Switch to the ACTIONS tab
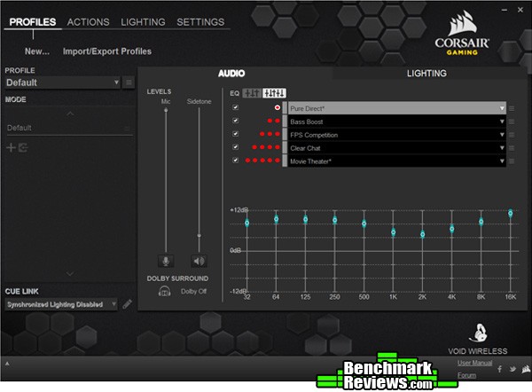This screenshot has width=532, height=392. click(x=88, y=22)
